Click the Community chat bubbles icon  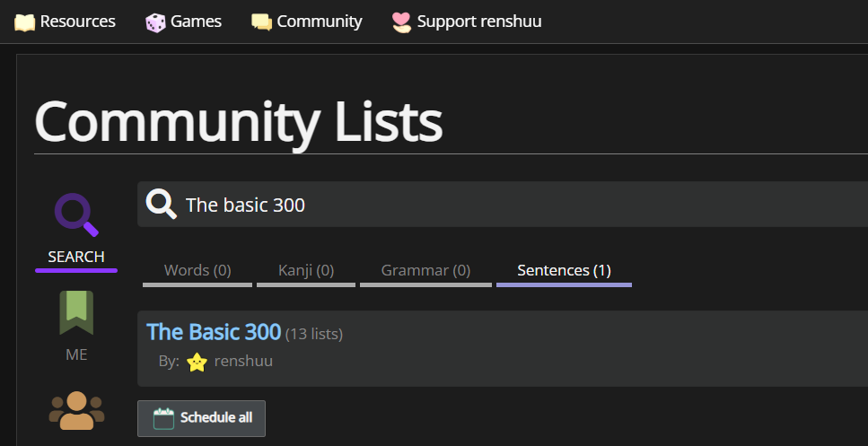pyautogui.click(x=262, y=22)
